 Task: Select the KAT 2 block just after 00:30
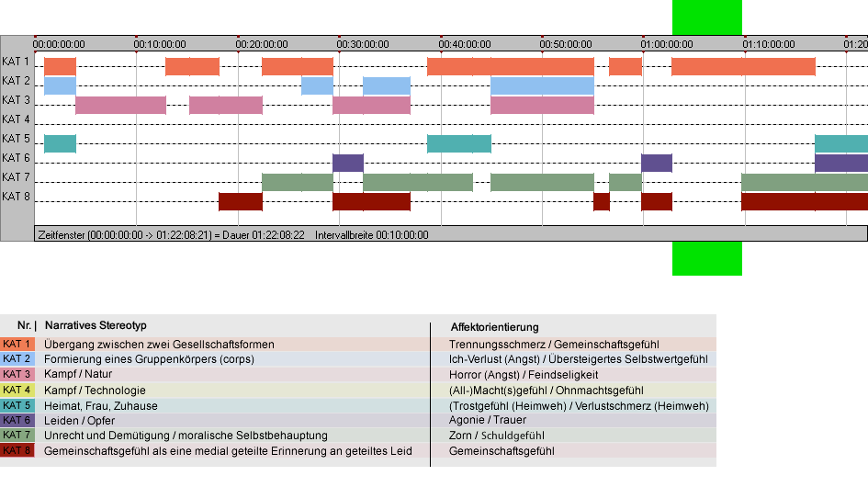point(387,85)
